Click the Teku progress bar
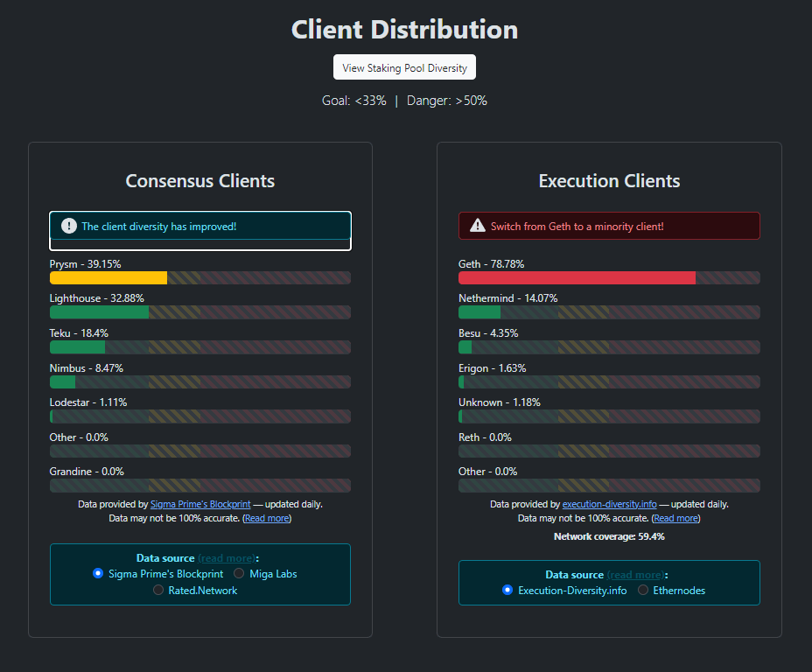This screenshot has width=812, height=672. point(199,346)
